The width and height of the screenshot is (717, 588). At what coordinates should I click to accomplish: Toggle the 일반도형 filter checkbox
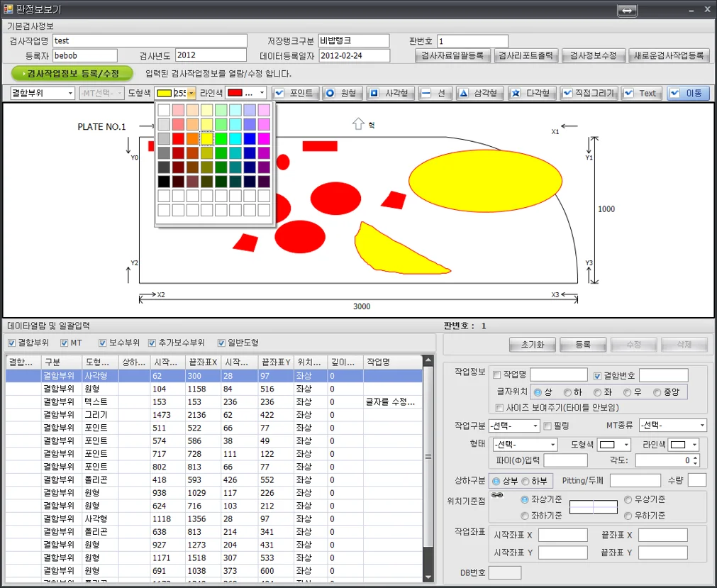click(221, 343)
